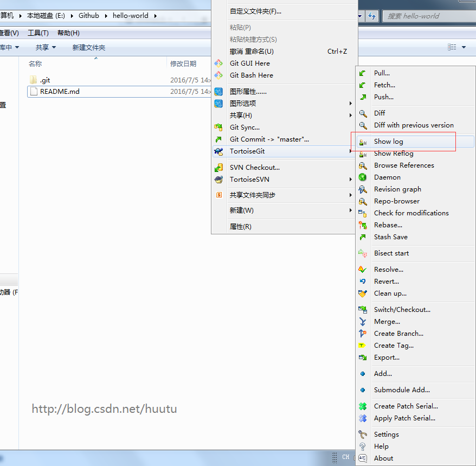This screenshot has width=476, height=466.
Task: Click 本地磁盘 (E:) in the breadcrumb
Action: [x=46, y=16]
